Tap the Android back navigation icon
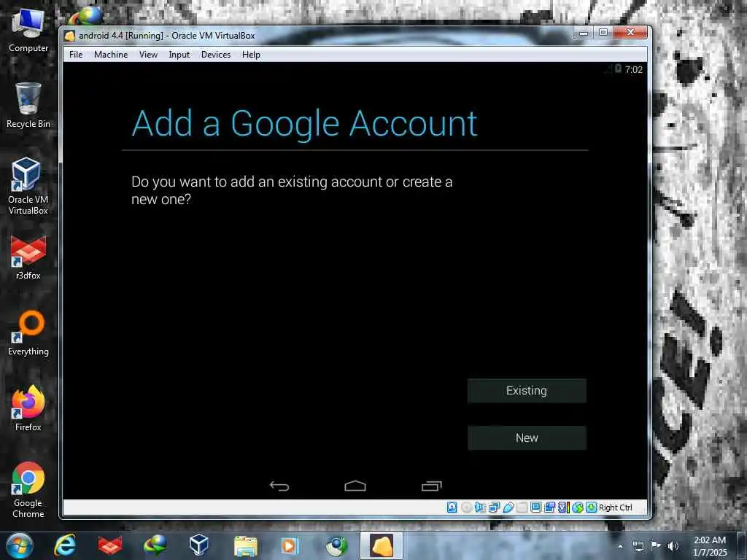747x560 pixels. tap(279, 486)
